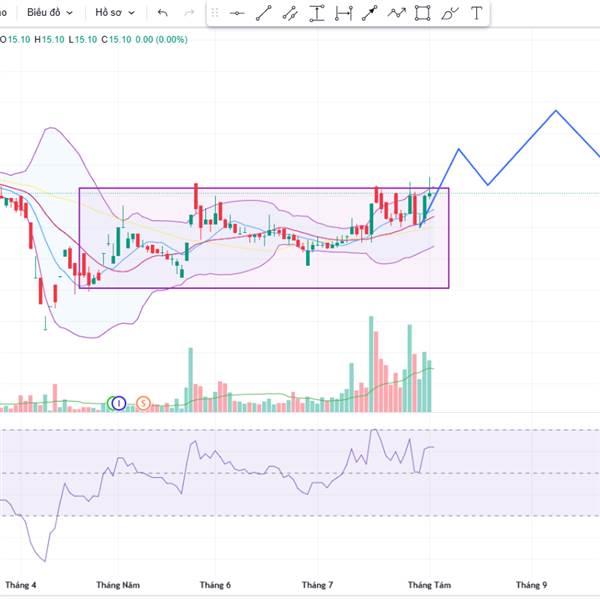Click the L15.10 low price value
600x600 pixels.
tap(83, 39)
